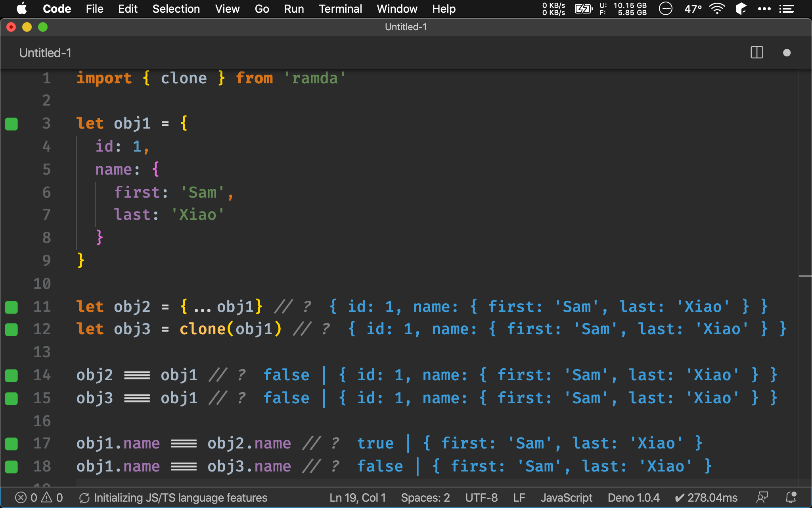Click the clone(obj1) call on line 12
The height and width of the screenshot is (508, 812).
tap(230, 329)
